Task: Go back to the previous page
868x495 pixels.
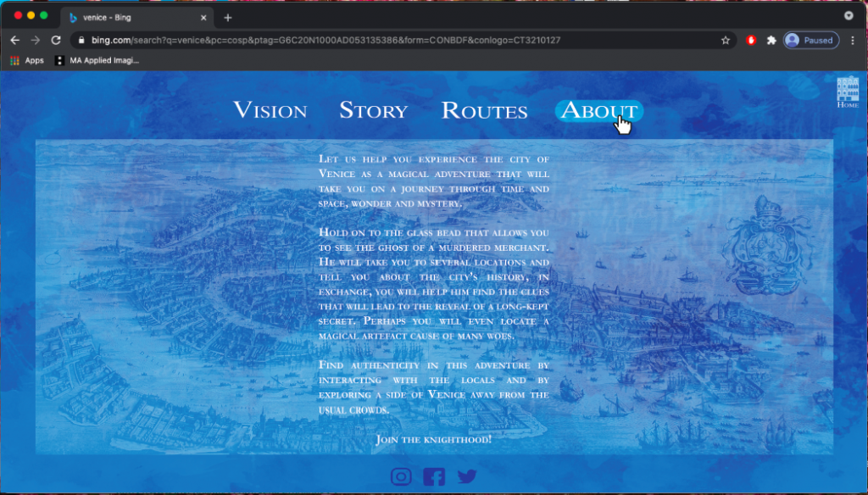Action: click(15, 40)
